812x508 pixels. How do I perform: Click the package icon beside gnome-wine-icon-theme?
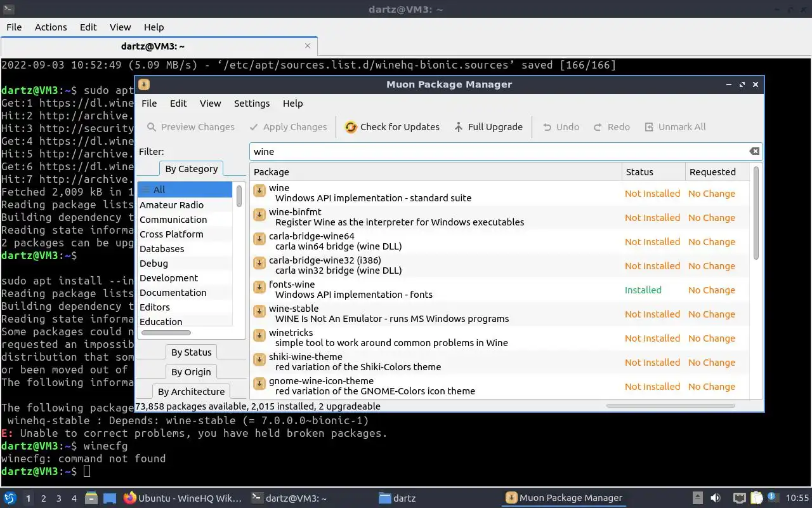259,384
